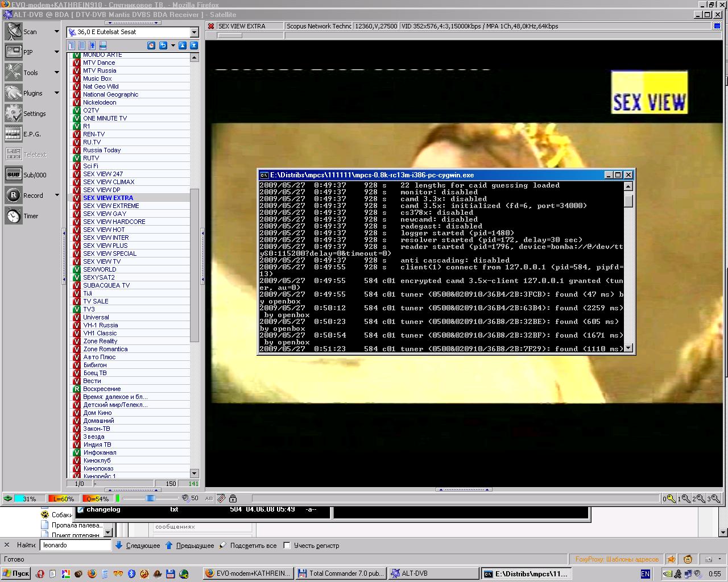Select key slot 2 icon
The width and height of the screenshot is (728, 582).
699,498
